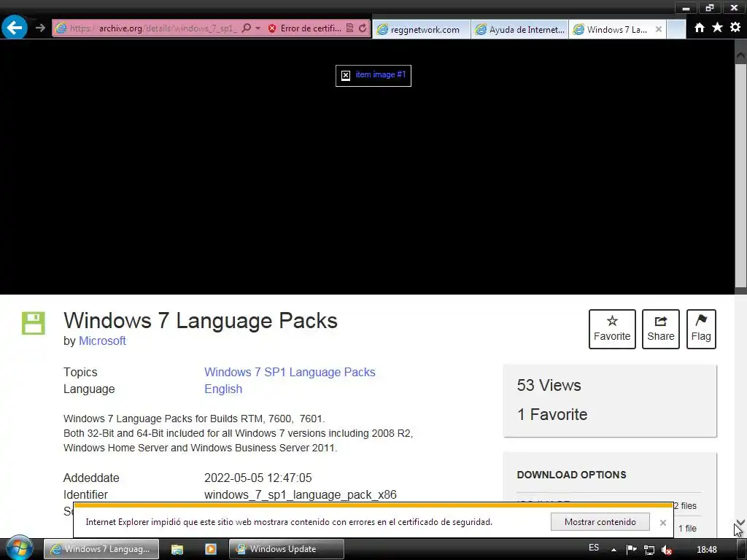The width and height of the screenshot is (747, 560).
Task: Open Favorites with the star icon
Action: pyautogui.click(x=717, y=28)
